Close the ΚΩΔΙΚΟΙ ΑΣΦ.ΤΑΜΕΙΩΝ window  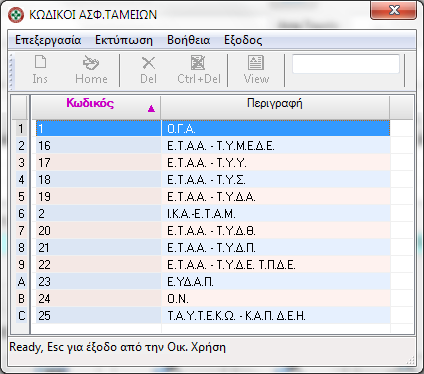coord(394,10)
